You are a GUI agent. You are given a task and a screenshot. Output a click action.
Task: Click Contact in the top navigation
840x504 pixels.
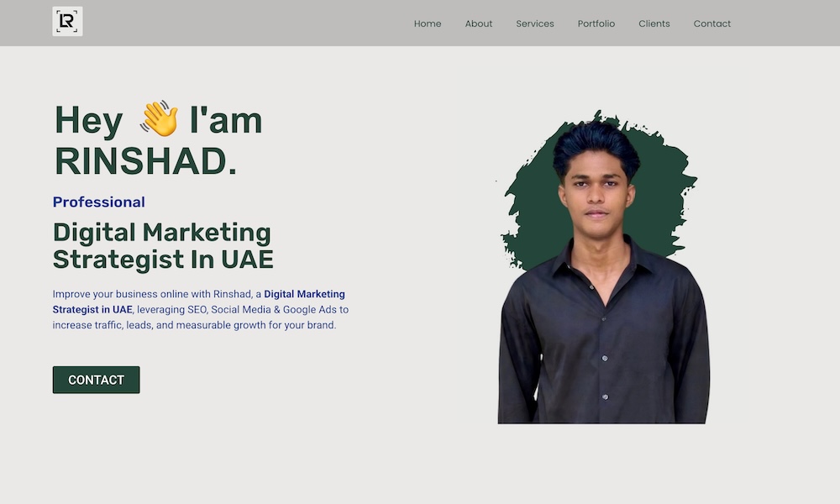point(712,24)
